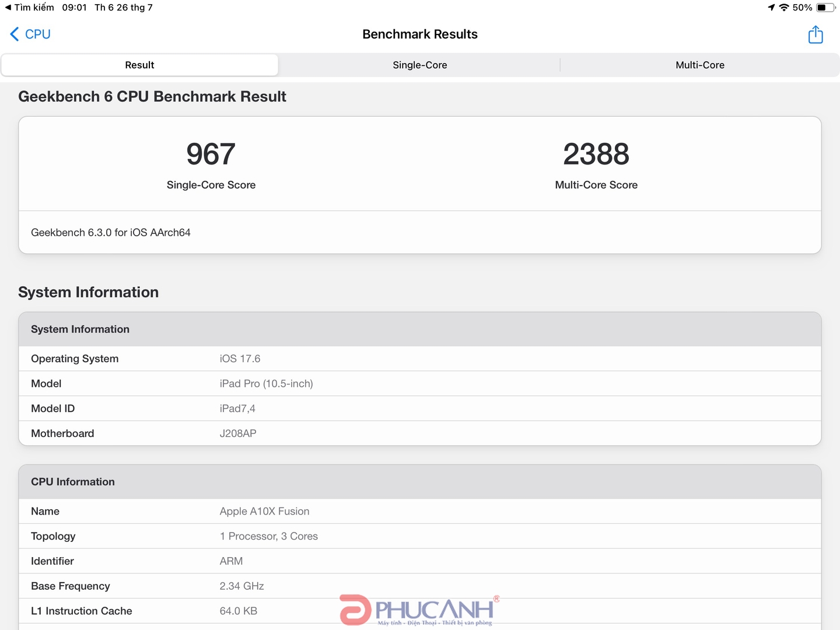Select the Model row label
Image resolution: width=840 pixels, height=630 pixels.
point(46,384)
